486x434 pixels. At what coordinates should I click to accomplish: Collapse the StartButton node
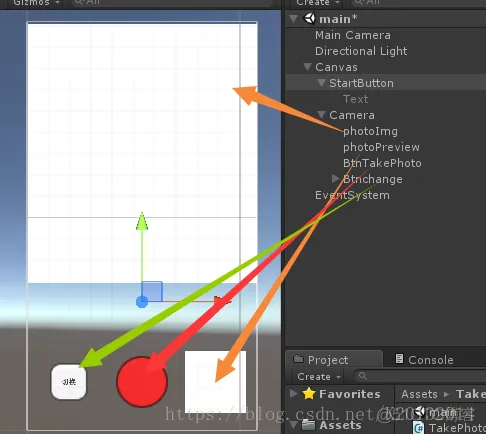pyautogui.click(x=321, y=83)
